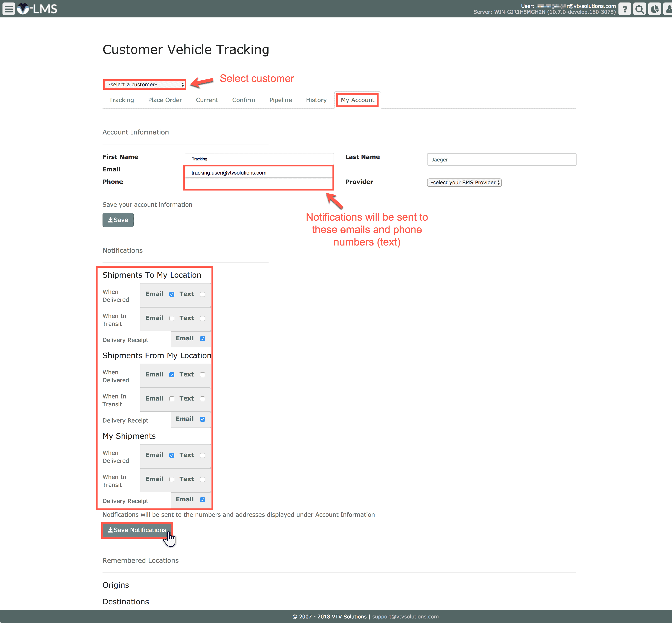Go to the Place Order tab
The image size is (672, 623).
(x=165, y=100)
